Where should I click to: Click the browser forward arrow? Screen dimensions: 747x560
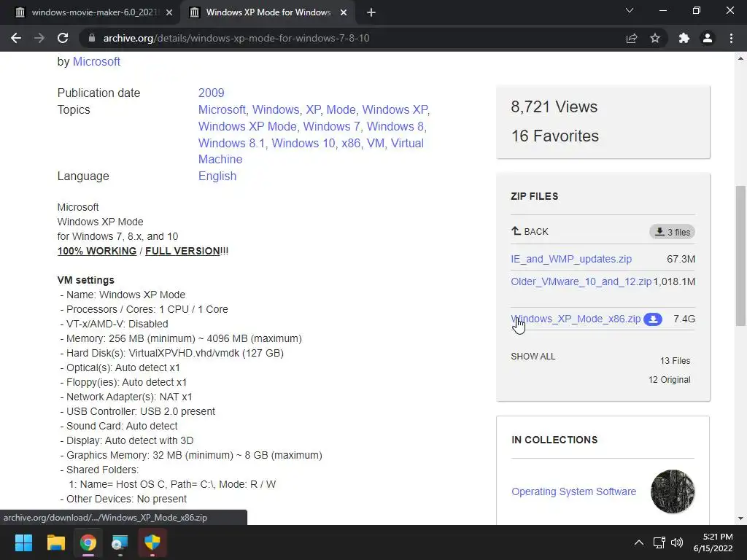[39, 38]
